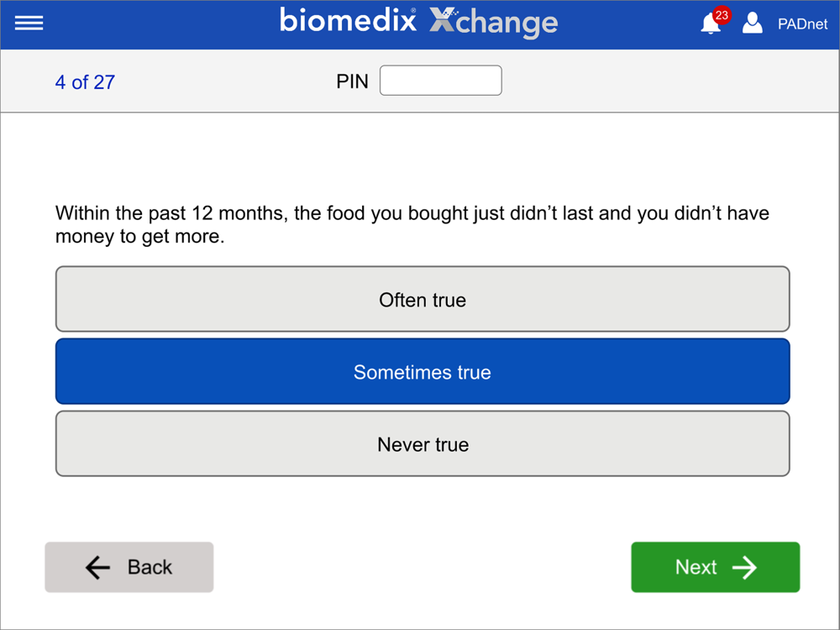Open the user profile icon
840x630 pixels.
(753, 24)
